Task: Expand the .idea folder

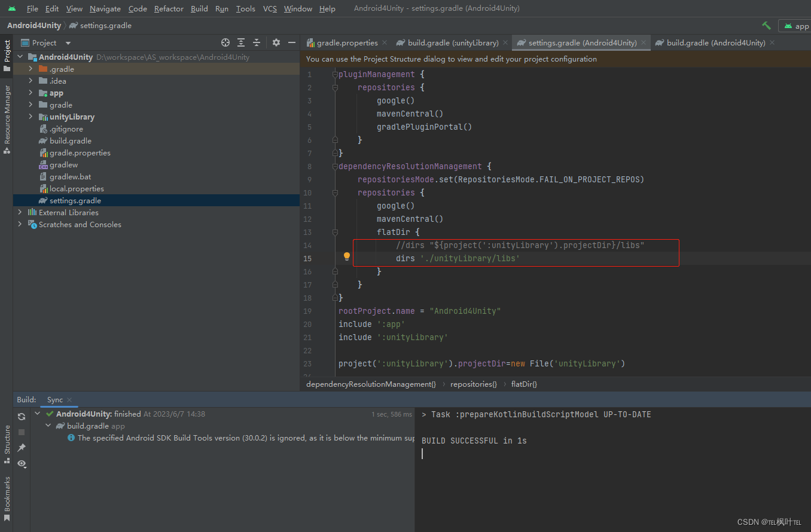Action: click(x=31, y=81)
